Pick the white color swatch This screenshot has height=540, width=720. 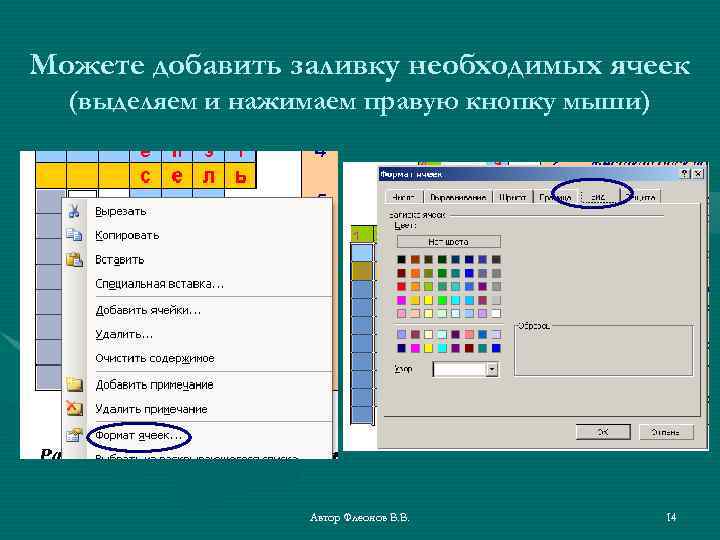[x=496, y=313]
